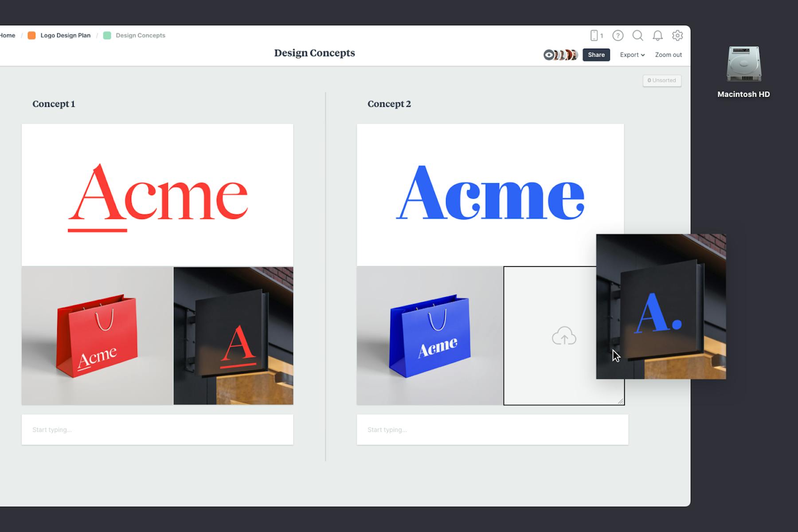Open help via the question mark icon
This screenshot has width=798, height=532.
[x=618, y=36]
